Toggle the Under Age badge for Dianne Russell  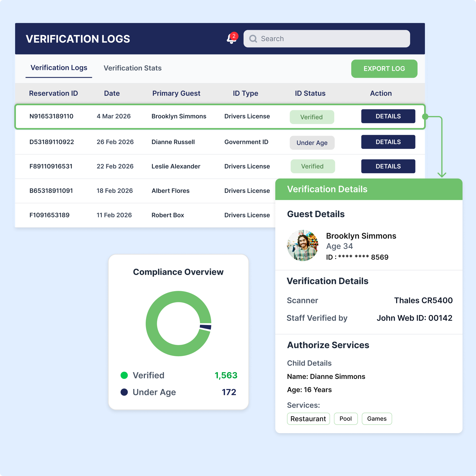pos(312,143)
